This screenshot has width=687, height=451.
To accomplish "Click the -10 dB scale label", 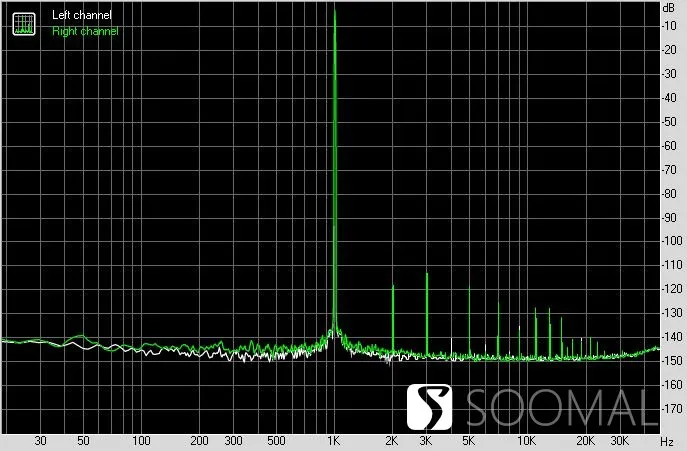I will (x=670, y=26).
